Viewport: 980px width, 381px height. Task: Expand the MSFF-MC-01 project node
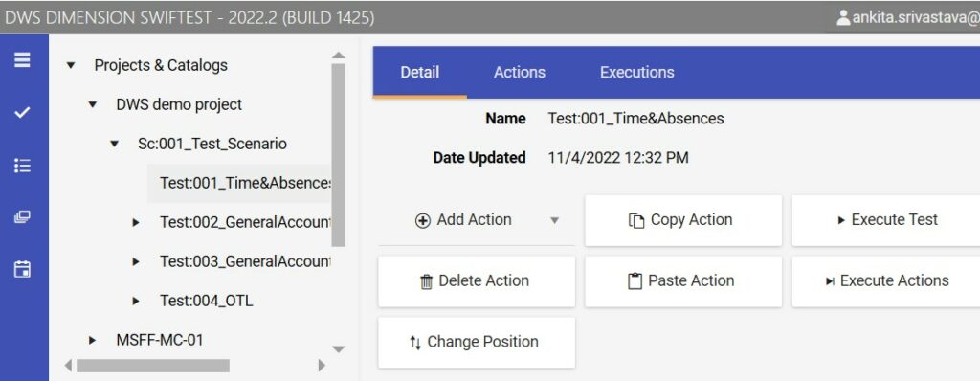coord(93,341)
